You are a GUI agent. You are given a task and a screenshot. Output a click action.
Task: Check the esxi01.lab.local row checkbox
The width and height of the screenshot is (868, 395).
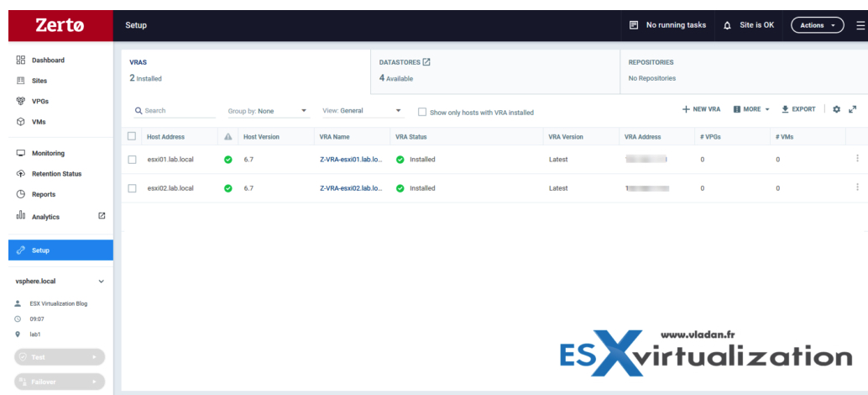point(132,160)
